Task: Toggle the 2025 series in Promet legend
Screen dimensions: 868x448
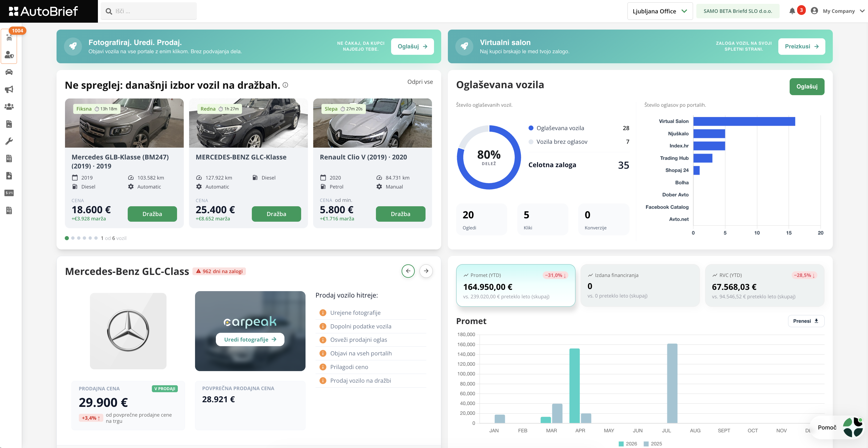Action: [x=653, y=444]
